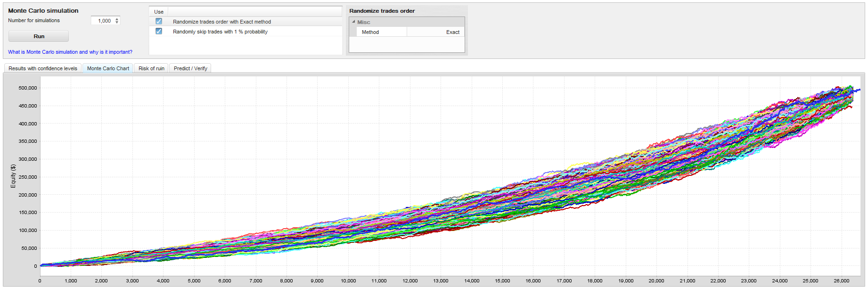This screenshot has height=289, width=868.
Task: Switch to the Predict / Verify tab
Action: click(190, 68)
